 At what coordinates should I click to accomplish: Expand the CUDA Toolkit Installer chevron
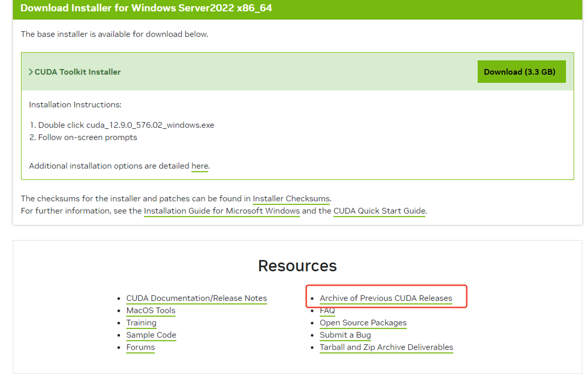(x=31, y=72)
